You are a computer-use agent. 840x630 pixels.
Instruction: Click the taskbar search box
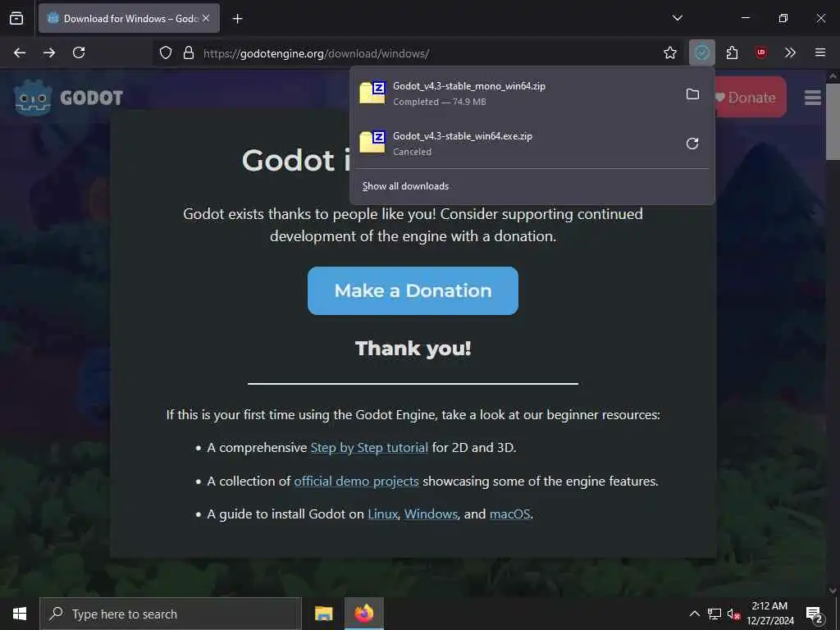pos(171,614)
